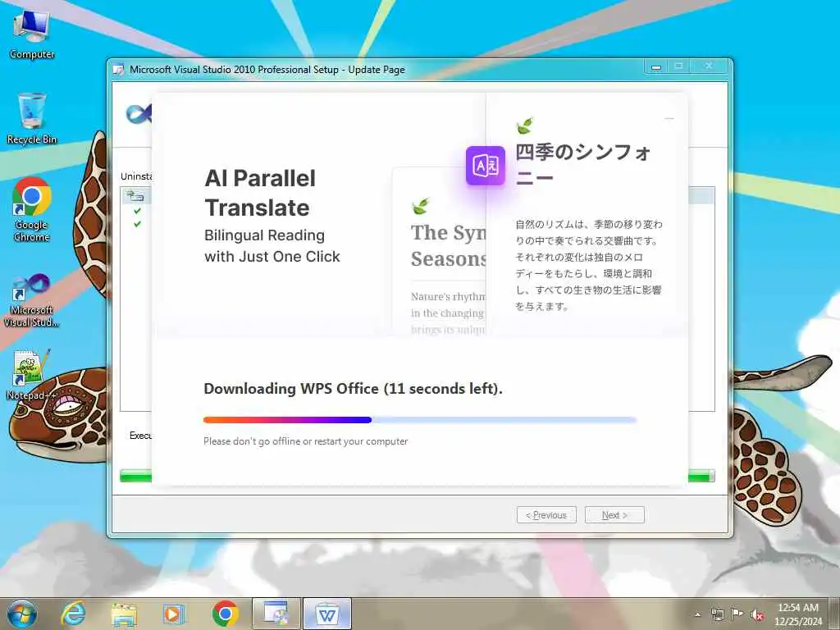Minimize the Visual Studio Setup window
Viewport: 840px width, 630px height.
tap(656, 67)
